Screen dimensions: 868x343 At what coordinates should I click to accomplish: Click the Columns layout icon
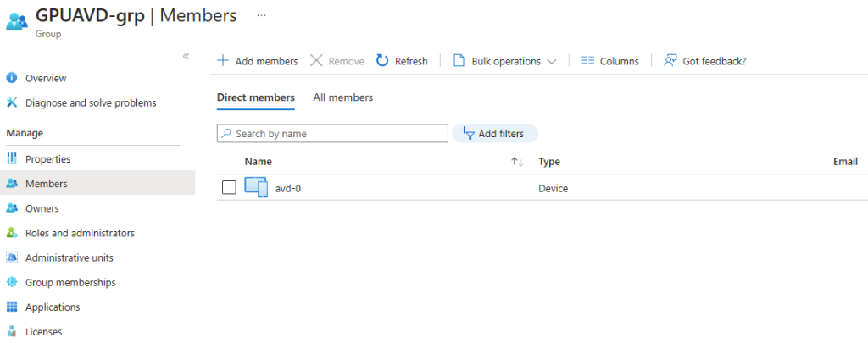pos(587,60)
